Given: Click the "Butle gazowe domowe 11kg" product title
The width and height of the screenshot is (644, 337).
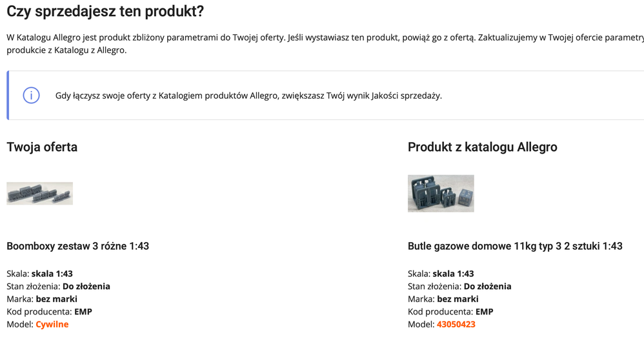Looking at the screenshot, I should [x=515, y=246].
